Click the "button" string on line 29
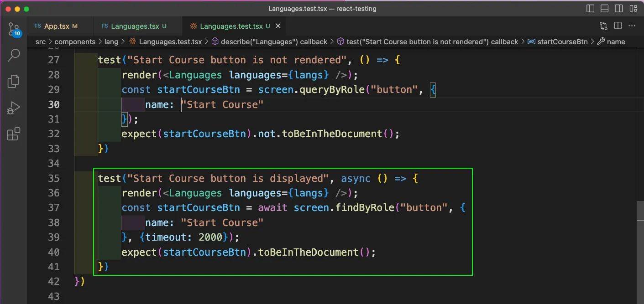644x304 pixels. click(394, 90)
